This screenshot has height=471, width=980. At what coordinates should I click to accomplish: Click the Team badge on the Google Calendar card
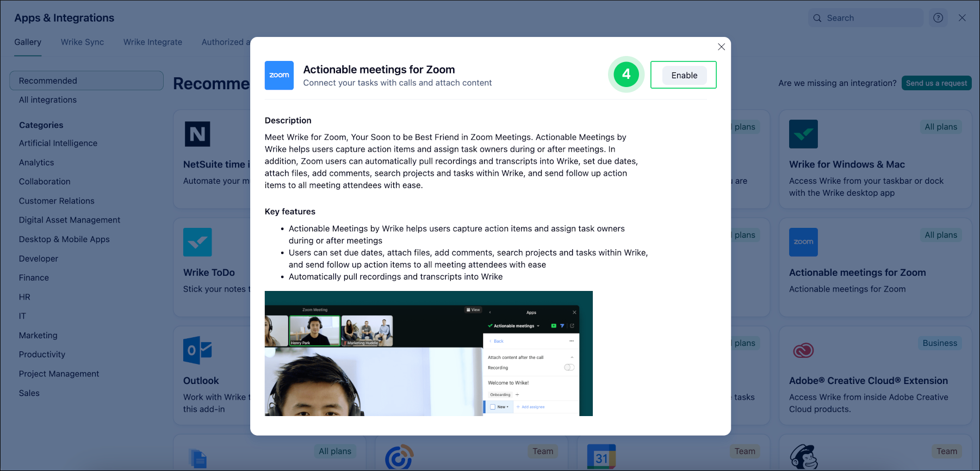[745, 451]
